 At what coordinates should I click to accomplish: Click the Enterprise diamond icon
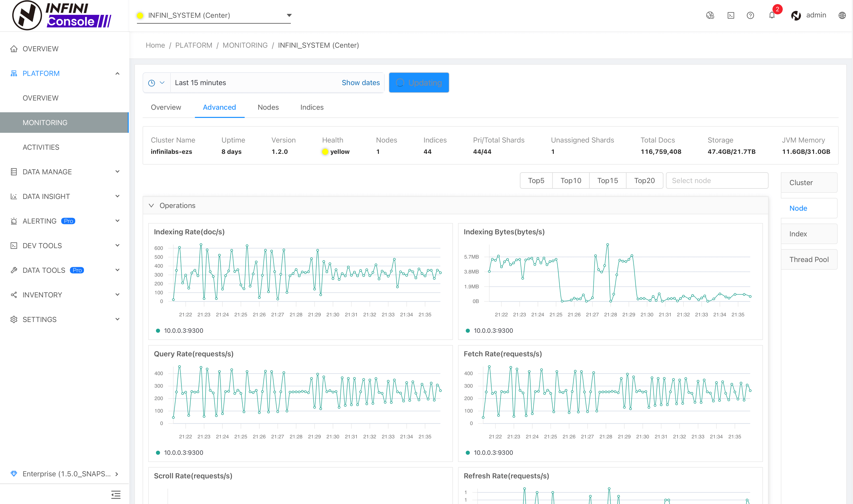click(14, 474)
